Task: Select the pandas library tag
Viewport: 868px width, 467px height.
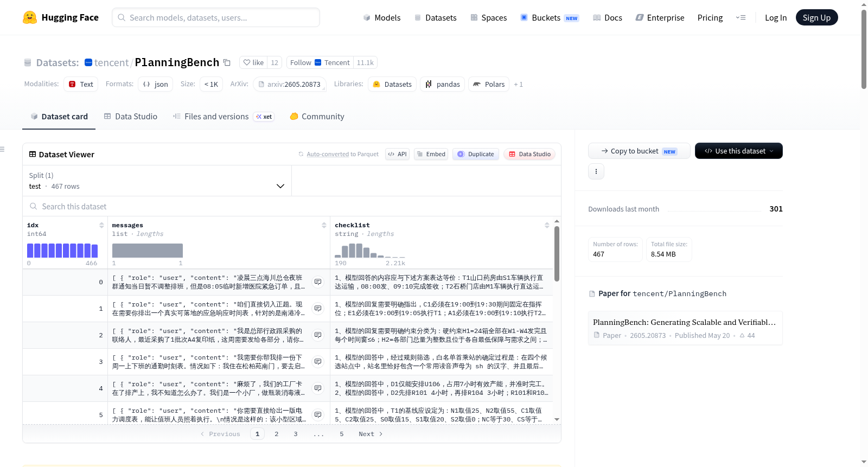Action: click(x=442, y=84)
